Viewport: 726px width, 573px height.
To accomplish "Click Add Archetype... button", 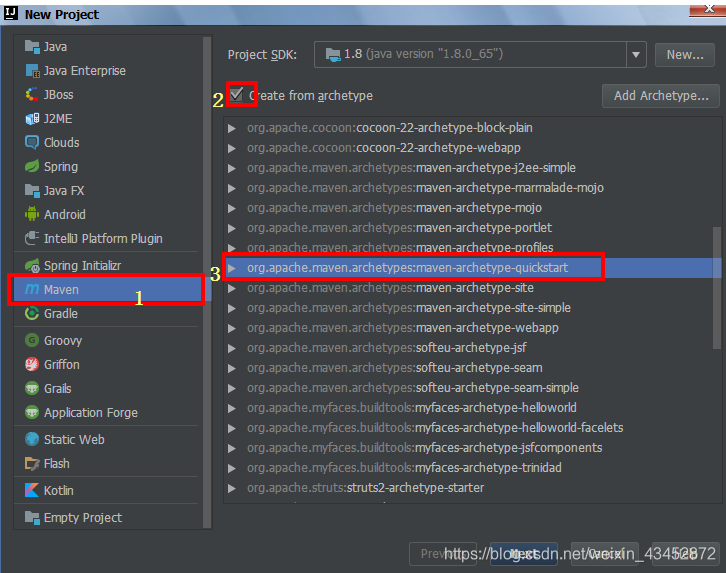I will click(x=661, y=96).
